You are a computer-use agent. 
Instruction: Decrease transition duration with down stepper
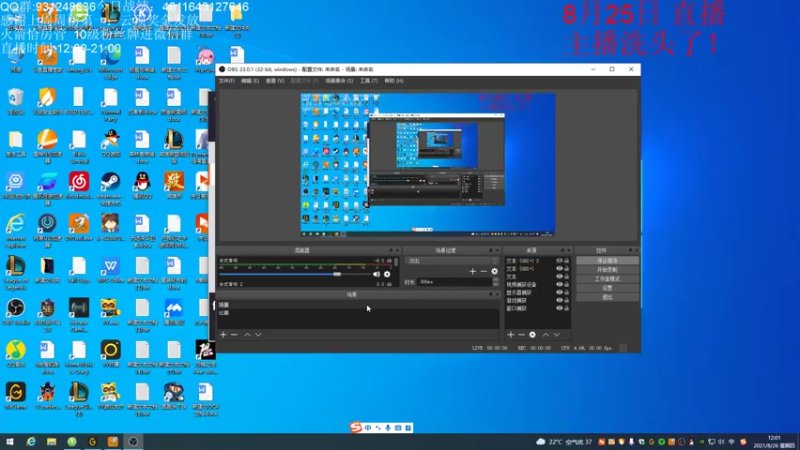tap(495, 284)
